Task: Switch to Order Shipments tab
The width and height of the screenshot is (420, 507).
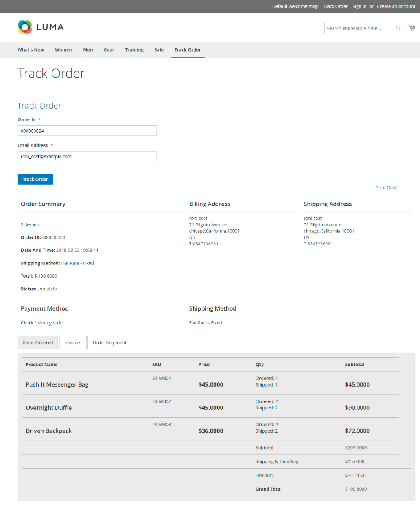Action: coord(111,343)
